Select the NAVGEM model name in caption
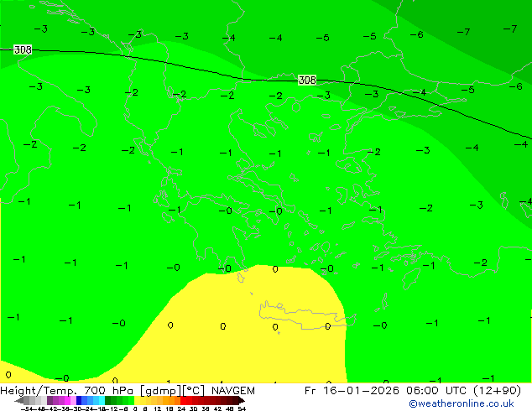This screenshot has height=411, width=532. [x=232, y=391]
